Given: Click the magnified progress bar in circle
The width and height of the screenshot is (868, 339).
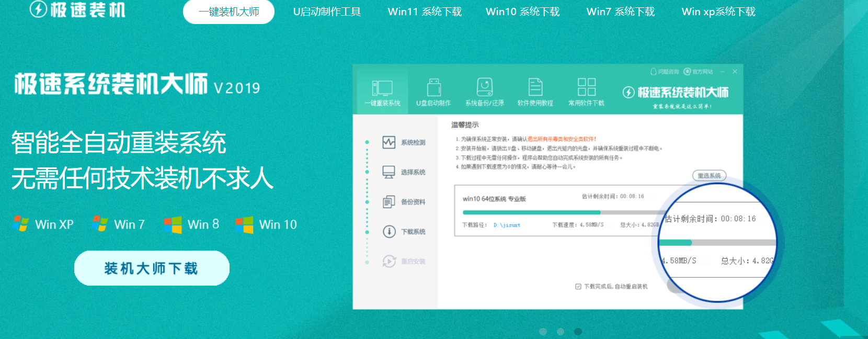Looking at the screenshot, I should tap(717, 243).
